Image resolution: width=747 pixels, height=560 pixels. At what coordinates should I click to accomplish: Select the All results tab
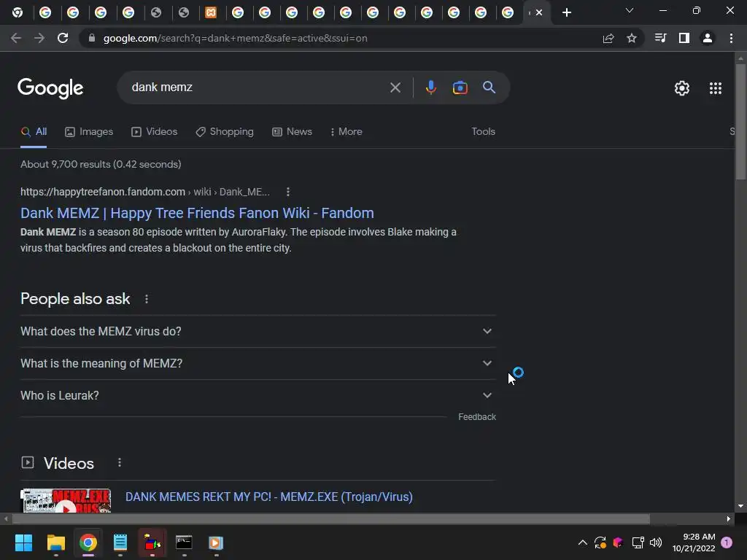point(34,132)
